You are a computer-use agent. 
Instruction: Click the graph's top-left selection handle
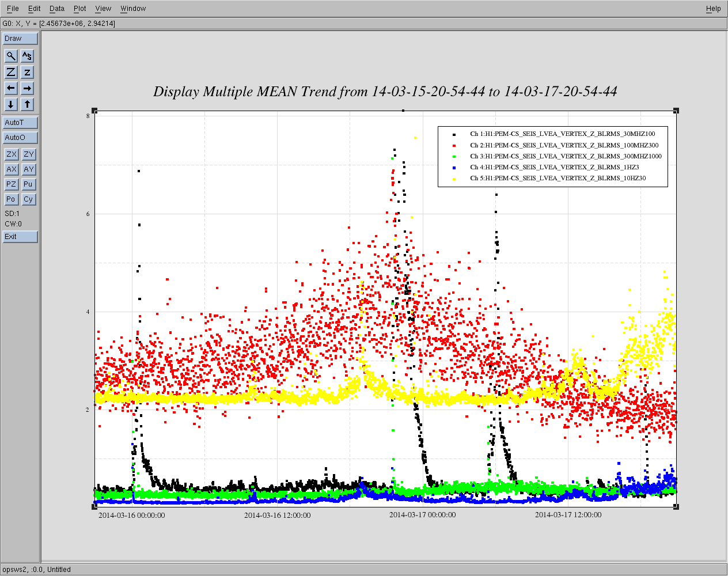(x=95, y=111)
